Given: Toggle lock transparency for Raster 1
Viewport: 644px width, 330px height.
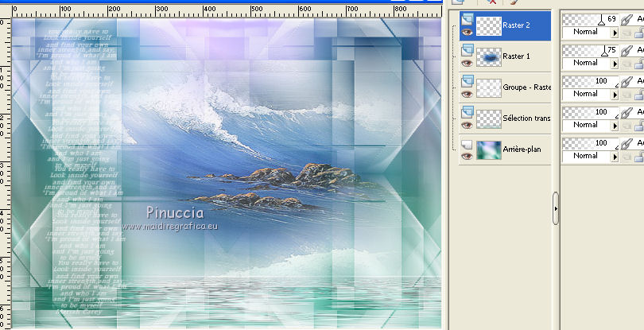Looking at the screenshot, I should click(639, 64).
